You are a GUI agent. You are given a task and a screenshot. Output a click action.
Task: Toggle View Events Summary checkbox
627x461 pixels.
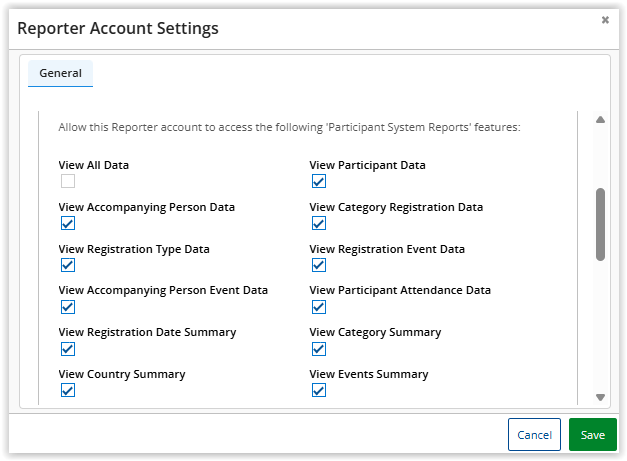tap(318, 391)
